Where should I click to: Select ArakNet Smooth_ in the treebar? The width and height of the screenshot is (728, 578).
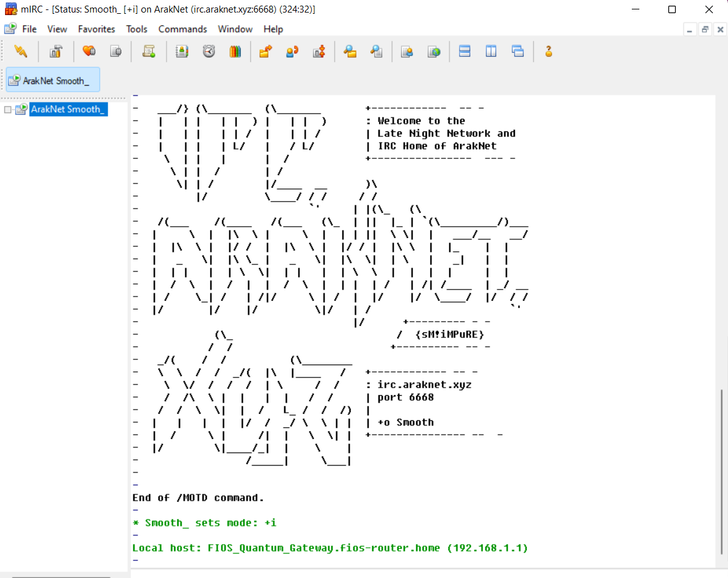coord(68,109)
